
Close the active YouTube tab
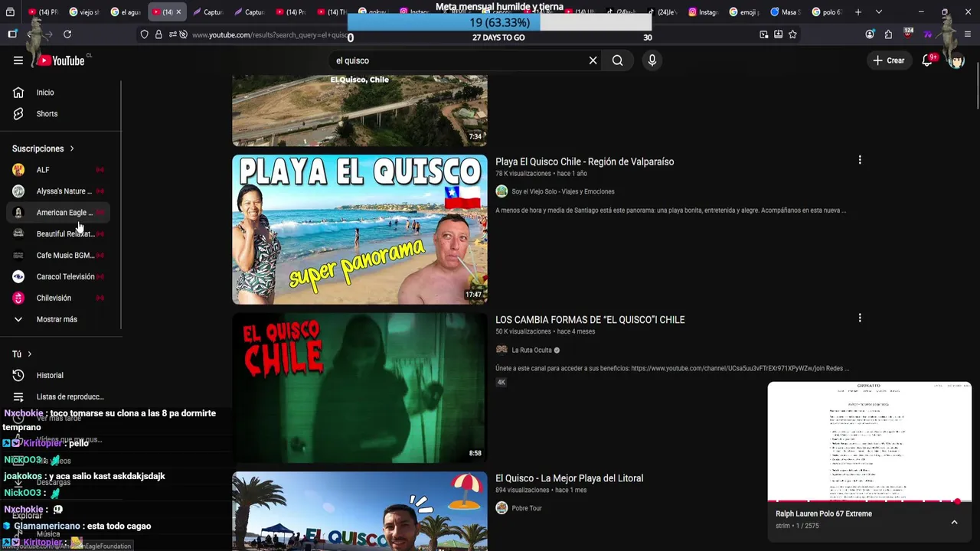coord(178,12)
